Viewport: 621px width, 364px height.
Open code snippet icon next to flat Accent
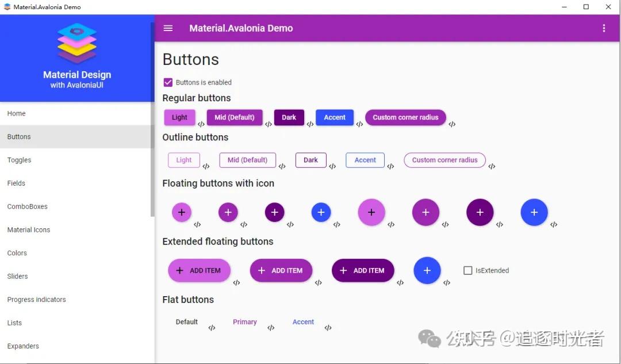tap(328, 328)
